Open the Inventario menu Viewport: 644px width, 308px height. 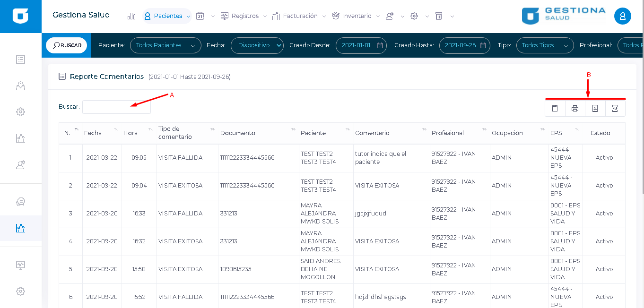pos(356,16)
